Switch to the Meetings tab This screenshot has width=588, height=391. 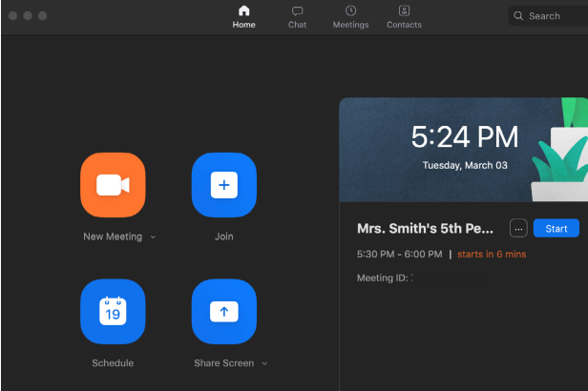(x=350, y=16)
